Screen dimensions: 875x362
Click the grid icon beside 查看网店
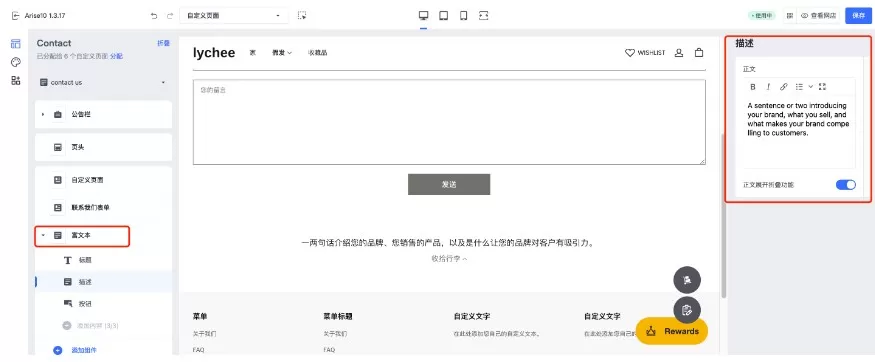(790, 16)
